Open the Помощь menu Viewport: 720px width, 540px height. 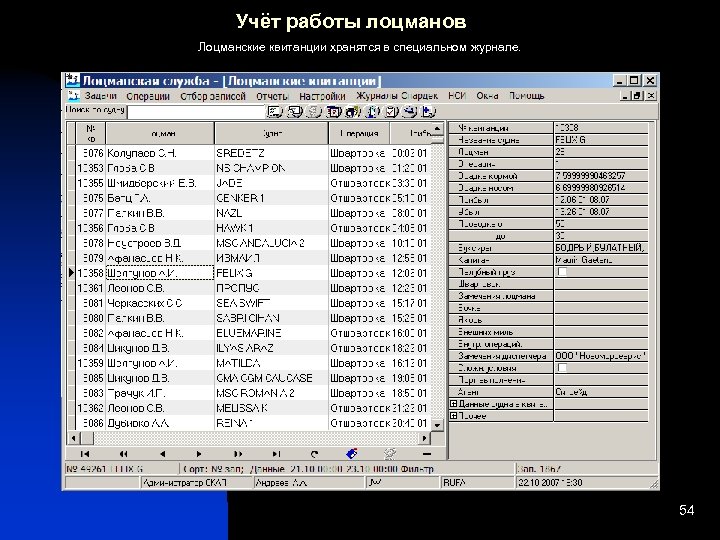click(x=527, y=96)
